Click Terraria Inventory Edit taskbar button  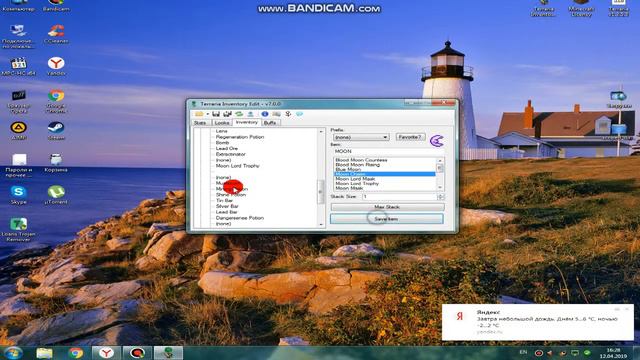168,353
